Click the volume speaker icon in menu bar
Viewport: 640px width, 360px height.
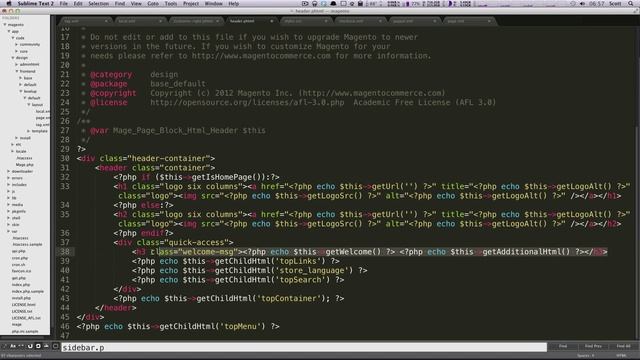[x=583, y=3]
